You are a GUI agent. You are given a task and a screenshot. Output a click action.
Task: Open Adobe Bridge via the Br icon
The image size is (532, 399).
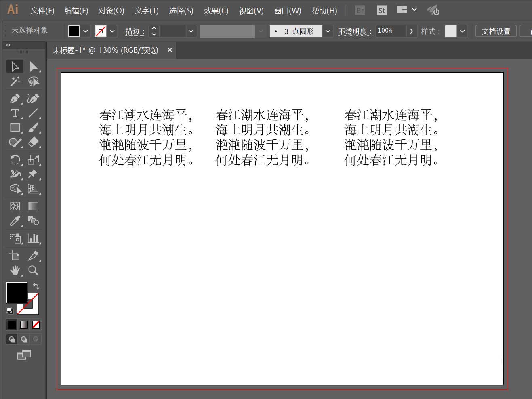click(x=360, y=10)
